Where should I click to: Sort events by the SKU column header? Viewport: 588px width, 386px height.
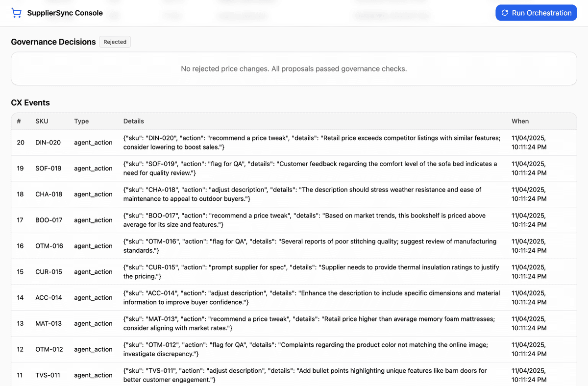click(42, 121)
